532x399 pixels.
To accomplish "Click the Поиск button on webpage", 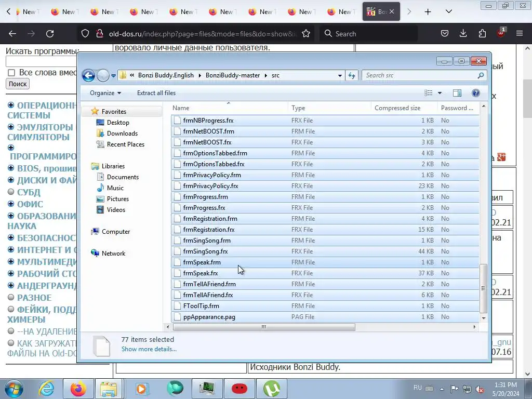I will point(18,84).
